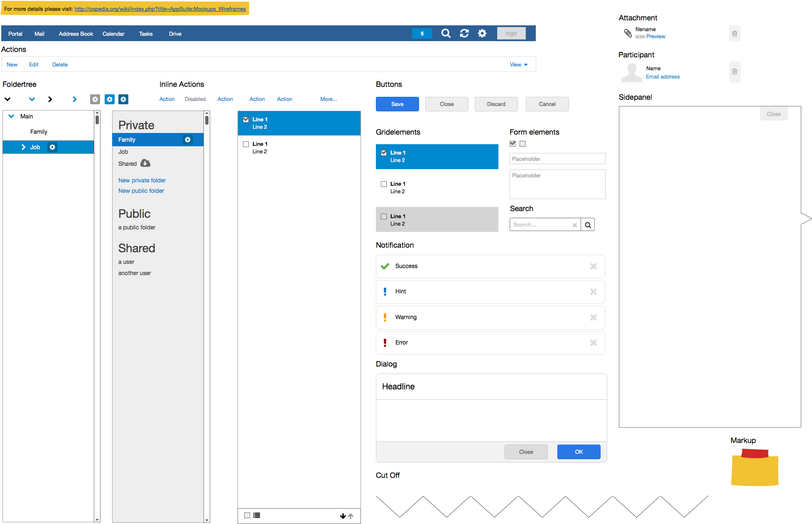Uncheck the selected list item Line 1
The image size is (812, 524).
coord(246,120)
